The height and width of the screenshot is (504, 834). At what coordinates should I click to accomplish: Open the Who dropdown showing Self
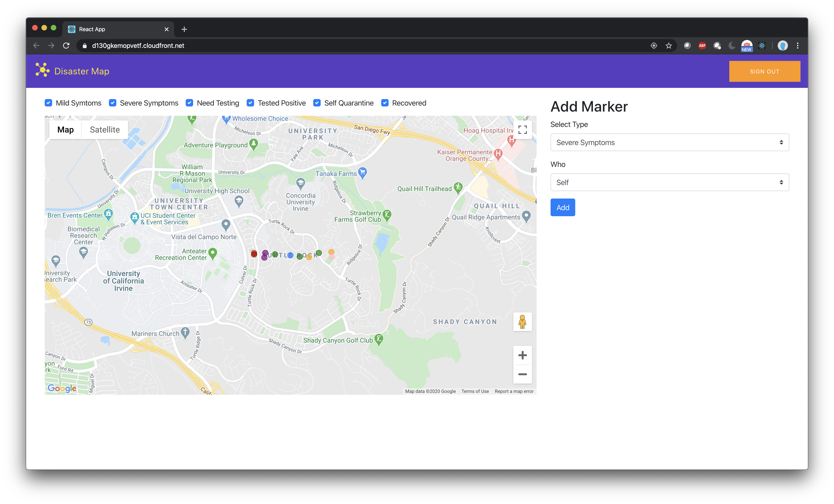click(669, 182)
